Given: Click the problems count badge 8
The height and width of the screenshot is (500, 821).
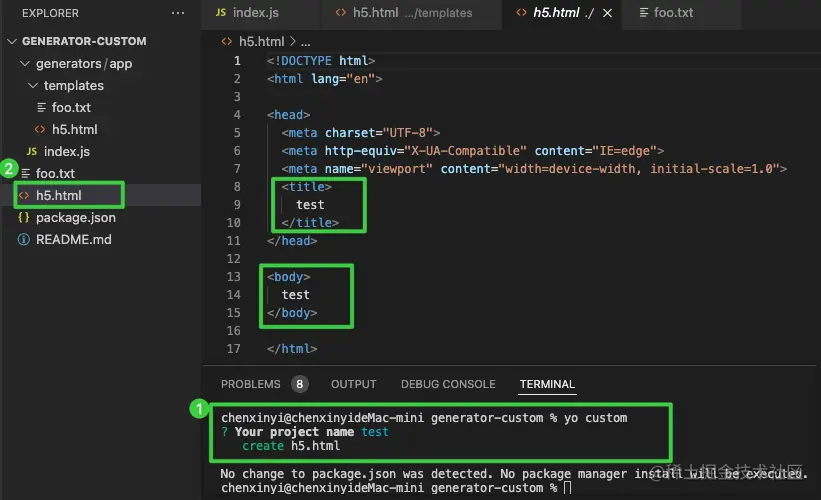Looking at the screenshot, I should pos(299,384).
